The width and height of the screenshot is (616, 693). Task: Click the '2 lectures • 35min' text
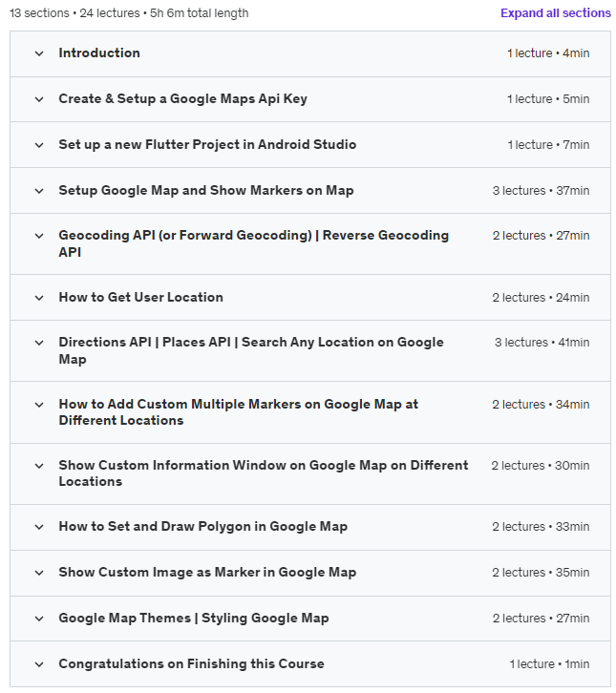coord(542,573)
